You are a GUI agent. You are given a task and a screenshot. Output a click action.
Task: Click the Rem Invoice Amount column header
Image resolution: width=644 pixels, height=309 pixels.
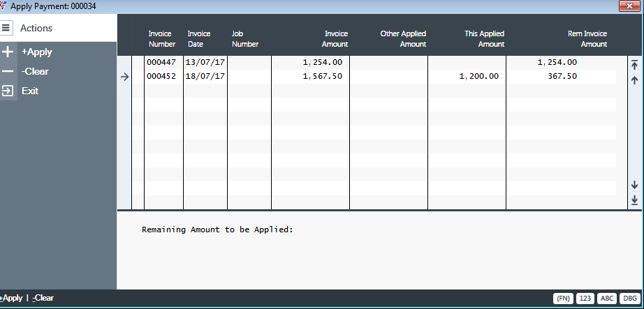587,39
